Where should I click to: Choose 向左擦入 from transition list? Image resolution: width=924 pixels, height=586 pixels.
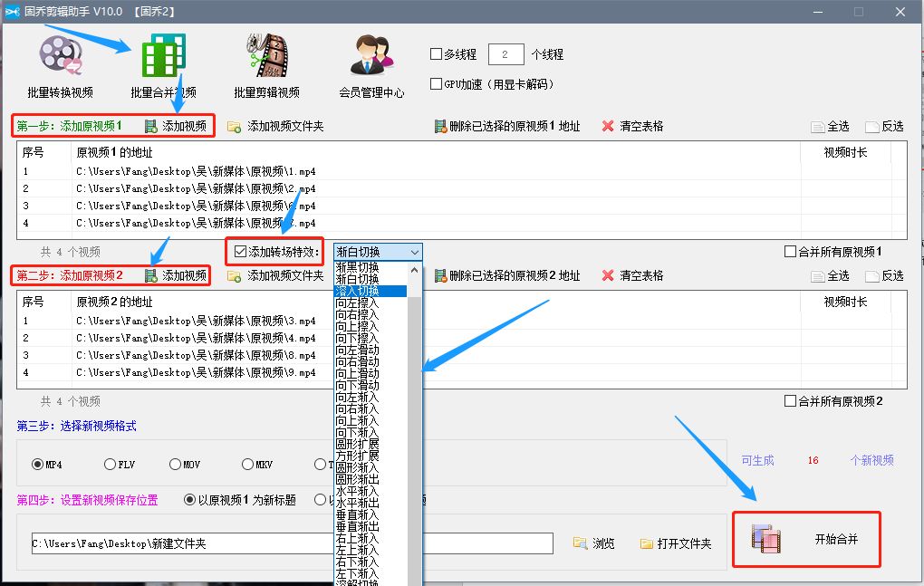coord(371,303)
